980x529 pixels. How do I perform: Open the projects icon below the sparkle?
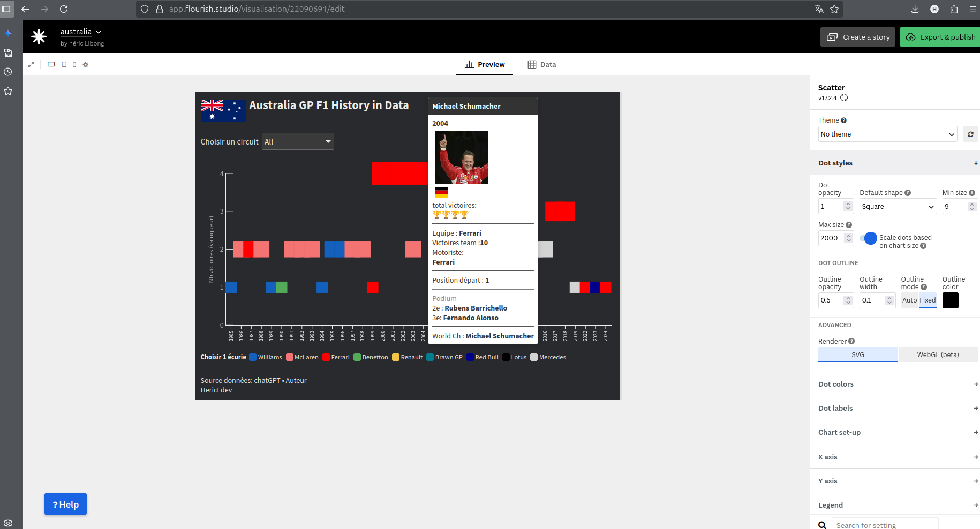tap(8, 52)
